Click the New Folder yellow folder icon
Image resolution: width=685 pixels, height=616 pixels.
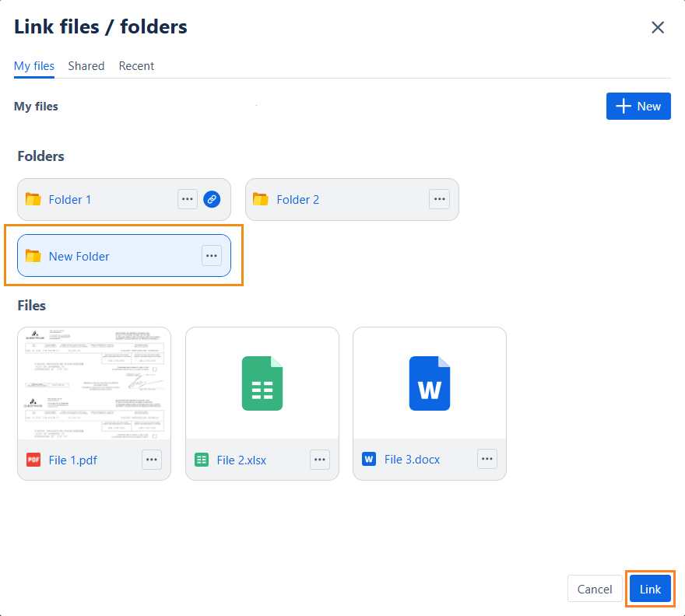[x=33, y=256]
